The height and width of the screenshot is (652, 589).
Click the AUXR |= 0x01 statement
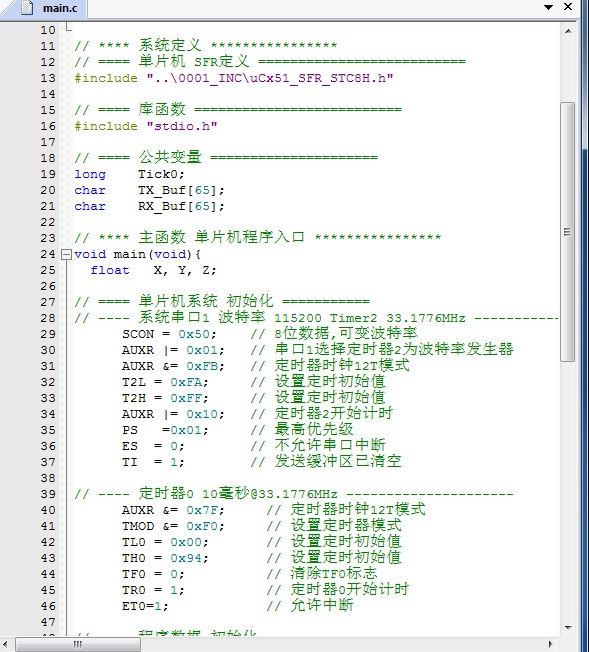(173, 350)
